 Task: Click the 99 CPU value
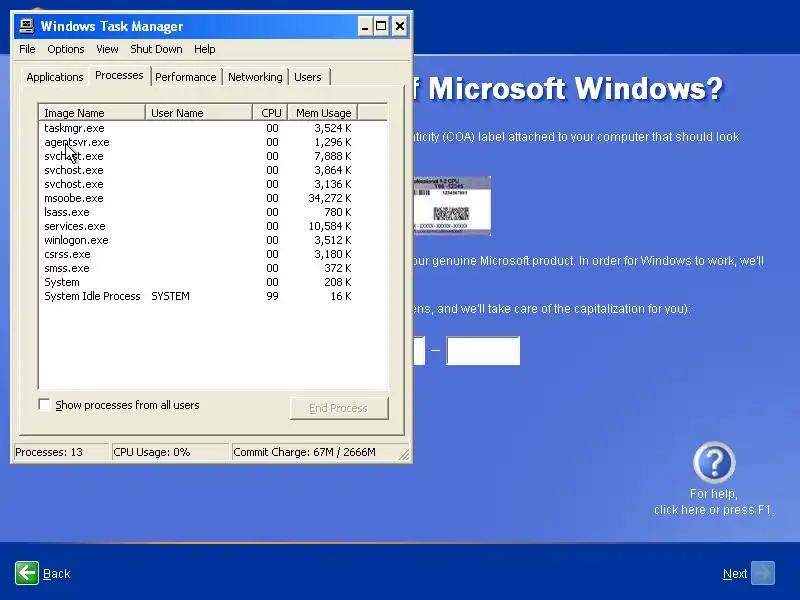point(272,296)
